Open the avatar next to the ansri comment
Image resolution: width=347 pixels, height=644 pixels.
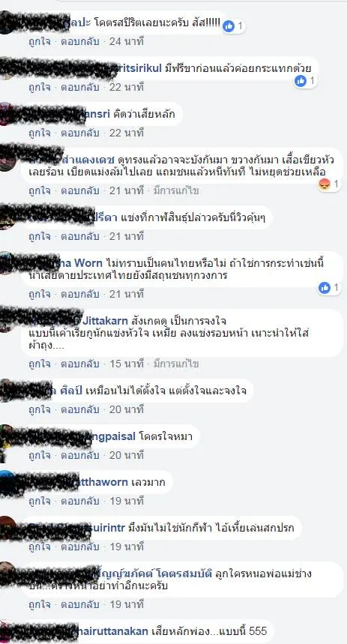coord(6,113)
